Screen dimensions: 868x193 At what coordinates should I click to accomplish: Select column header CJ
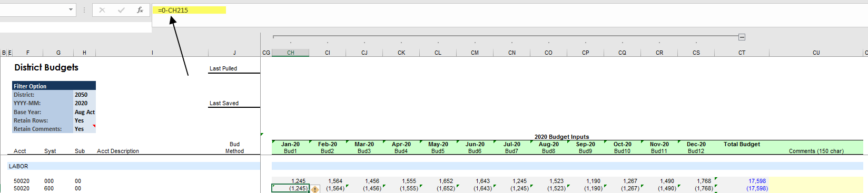coord(364,53)
